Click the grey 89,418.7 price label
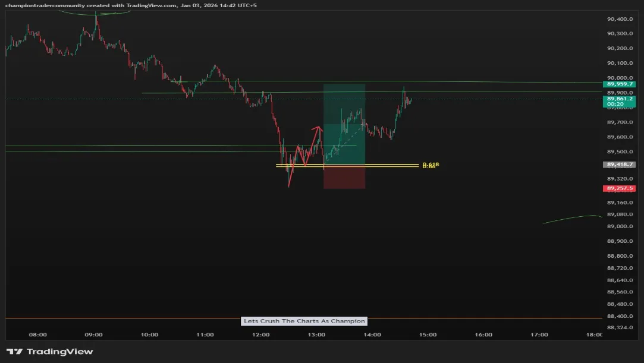Image resolution: width=644 pixels, height=363 pixels. 620,165
